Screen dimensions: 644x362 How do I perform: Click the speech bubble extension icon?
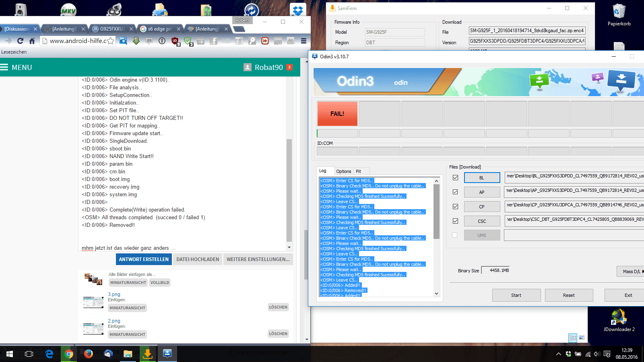click(149, 41)
